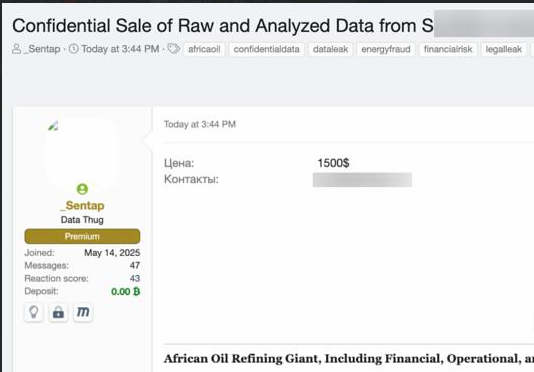The height and width of the screenshot is (372, 534).
Task: Open the energyfraud tag
Action: tap(386, 49)
